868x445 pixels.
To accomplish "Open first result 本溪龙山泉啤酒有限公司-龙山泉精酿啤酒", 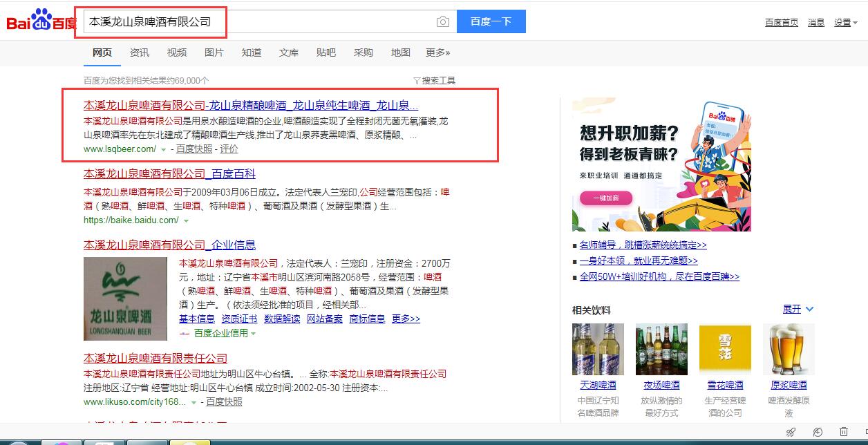I will pyautogui.click(x=251, y=106).
